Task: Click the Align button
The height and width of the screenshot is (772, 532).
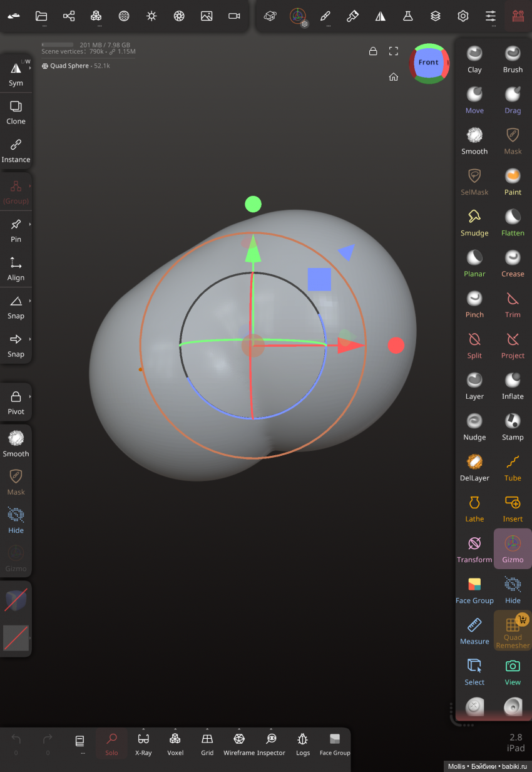Action: (x=16, y=268)
